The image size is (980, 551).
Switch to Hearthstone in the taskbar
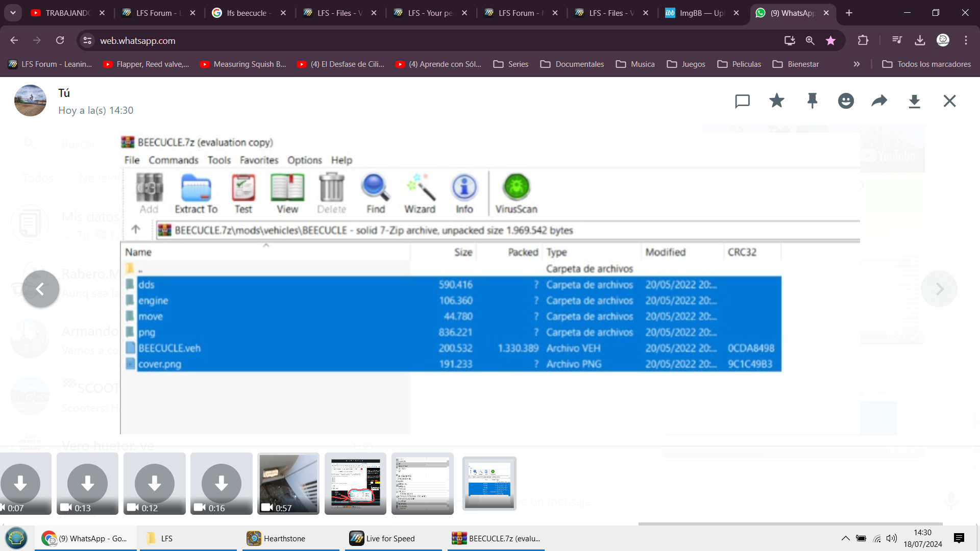[x=291, y=538]
